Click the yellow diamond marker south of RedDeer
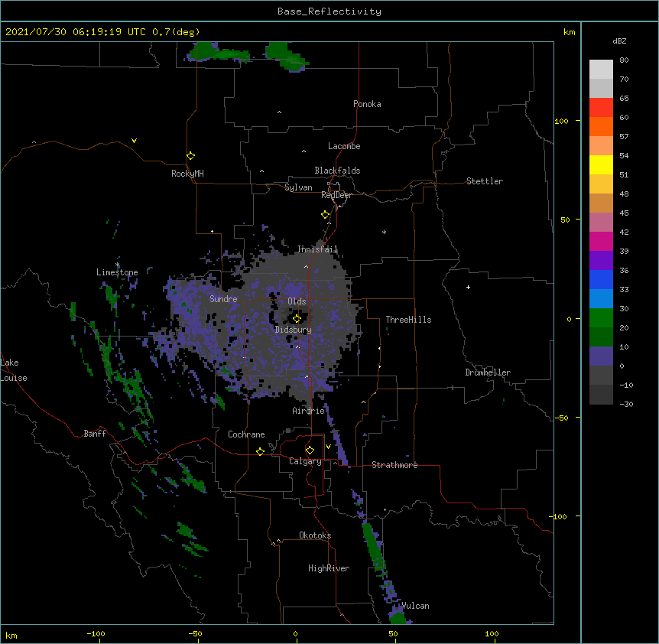Screen dimensions: 659x644 coord(325,215)
